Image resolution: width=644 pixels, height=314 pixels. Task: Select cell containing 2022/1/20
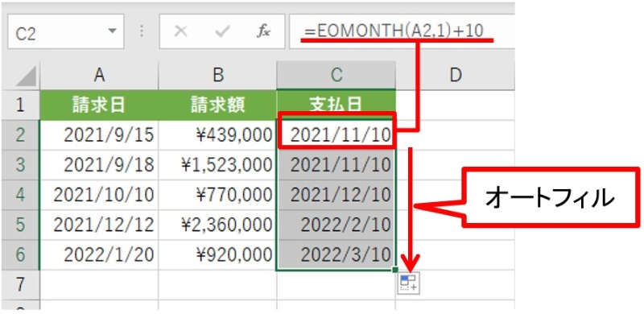(x=99, y=254)
